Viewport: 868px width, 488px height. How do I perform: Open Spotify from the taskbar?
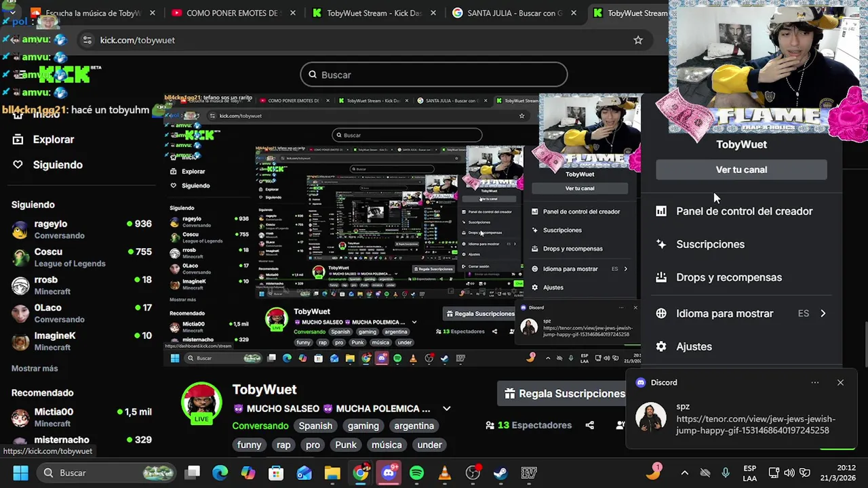[416, 472]
